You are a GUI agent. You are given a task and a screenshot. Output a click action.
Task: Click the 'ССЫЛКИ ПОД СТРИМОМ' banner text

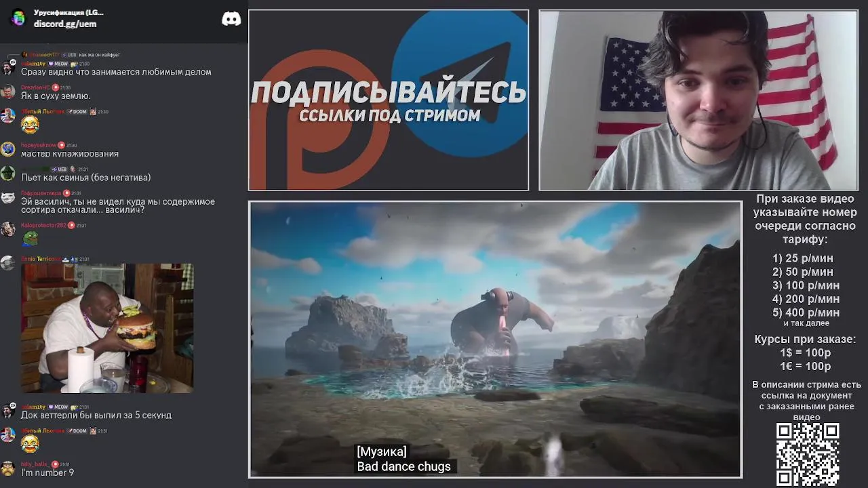point(389,115)
